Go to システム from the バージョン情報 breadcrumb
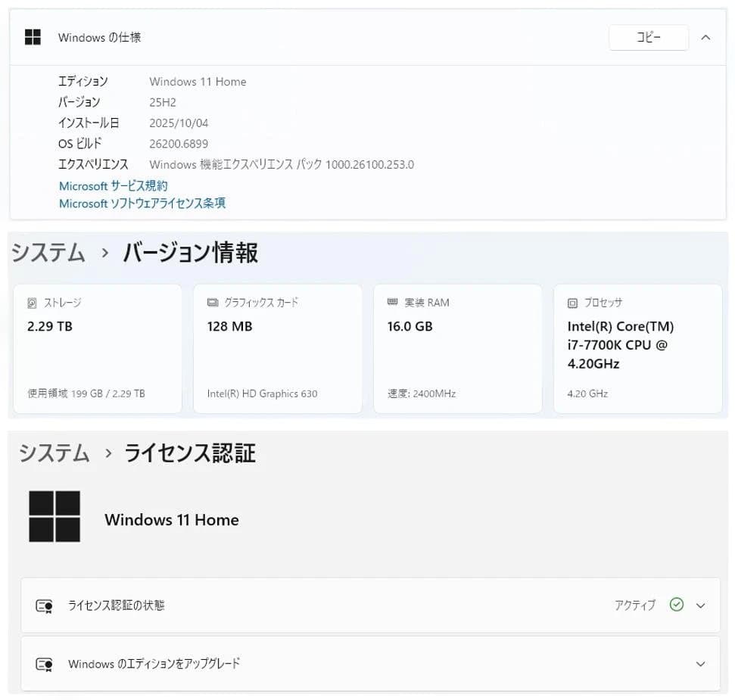The height and width of the screenshot is (700, 735). click(x=48, y=253)
